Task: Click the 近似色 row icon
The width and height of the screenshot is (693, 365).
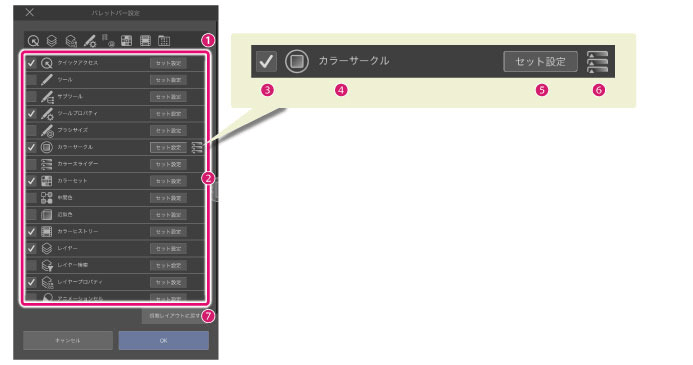Action: click(x=46, y=214)
